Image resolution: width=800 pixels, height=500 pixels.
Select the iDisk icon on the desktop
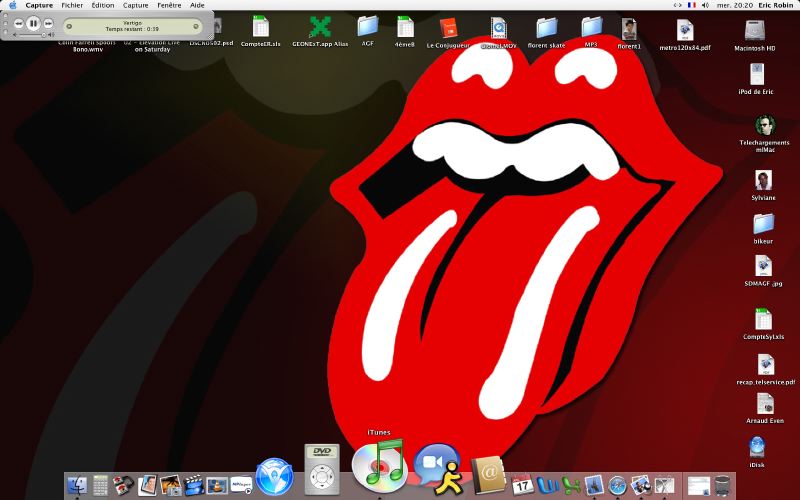click(x=757, y=452)
